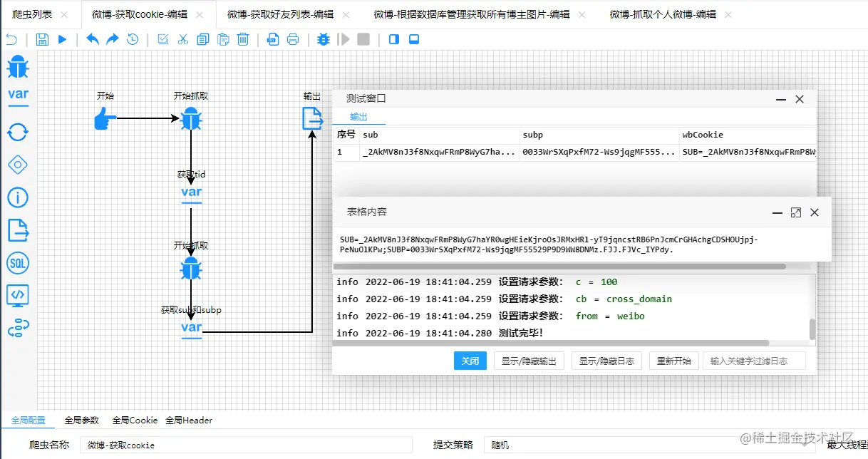Click the select-all checkbox toolbar icon

tap(163, 39)
